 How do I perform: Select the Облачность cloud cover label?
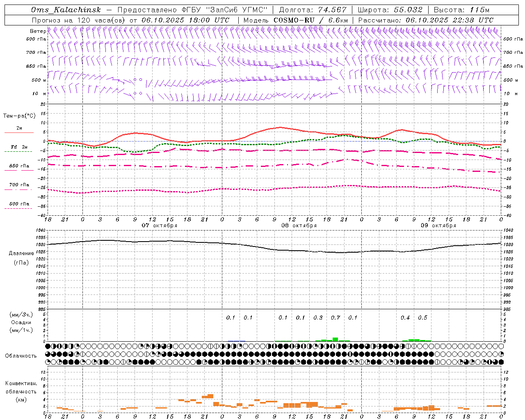21,356
